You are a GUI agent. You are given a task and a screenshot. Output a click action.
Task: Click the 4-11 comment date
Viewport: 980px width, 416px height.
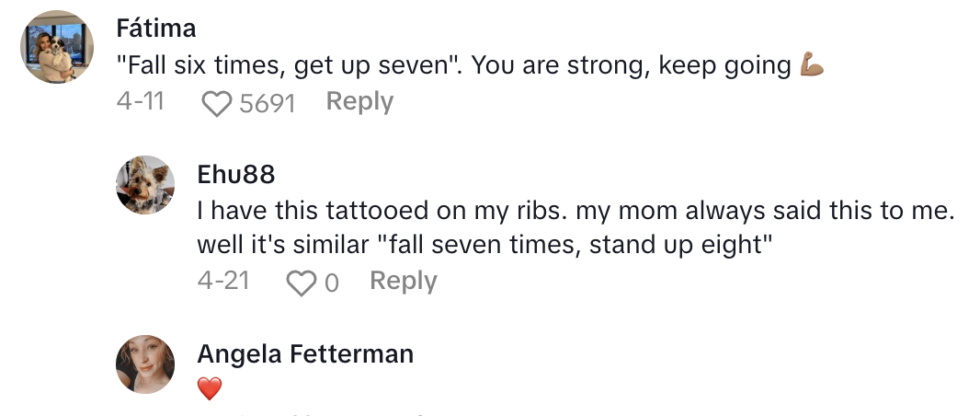point(141,102)
